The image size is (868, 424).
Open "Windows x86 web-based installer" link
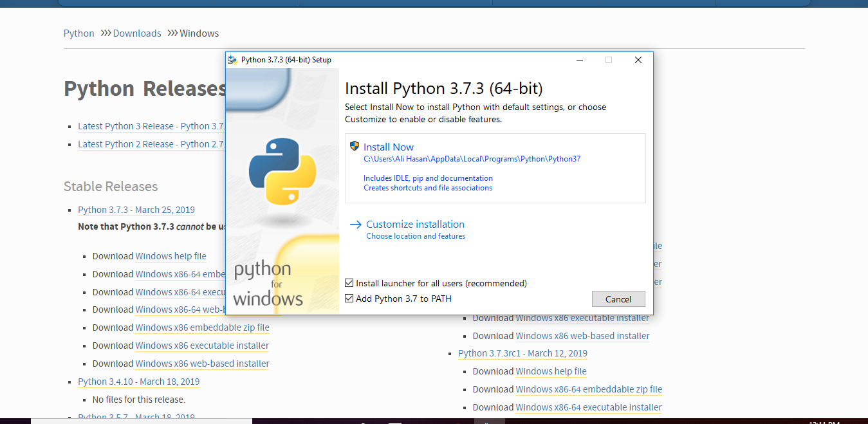tap(202, 364)
